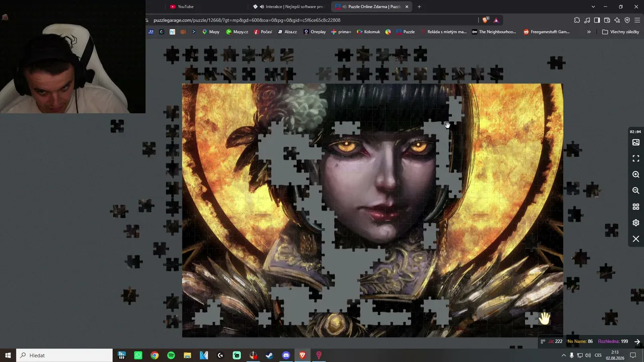Expand the tab search dropdown

click(x=593, y=7)
